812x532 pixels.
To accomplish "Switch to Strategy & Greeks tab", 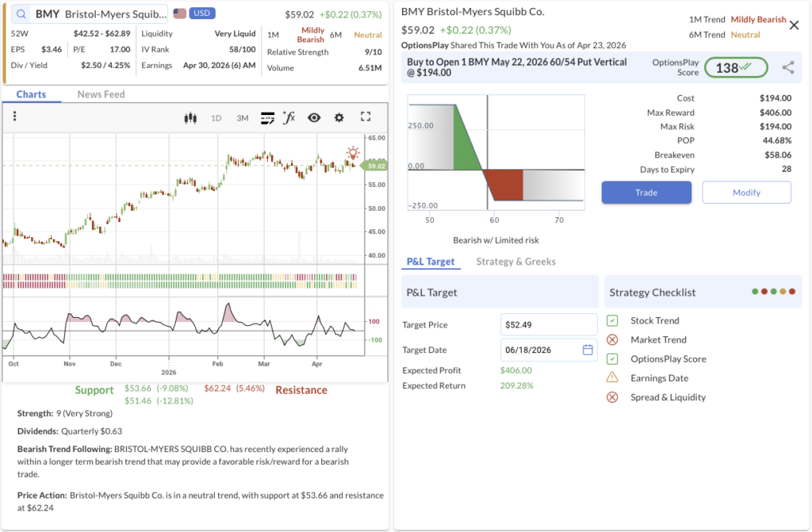I will [x=515, y=262].
